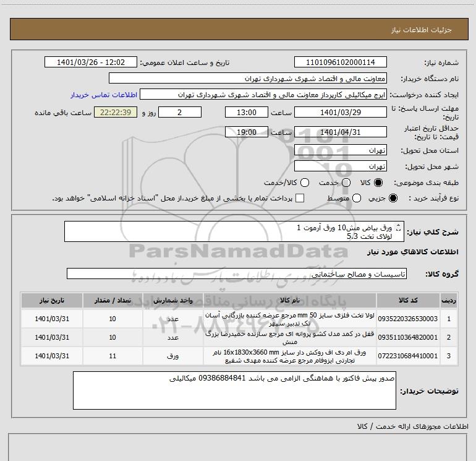Viewport: 476px width, 461px height.
Task: Click the نام دستگاه خریدار field
Action: point(248,79)
